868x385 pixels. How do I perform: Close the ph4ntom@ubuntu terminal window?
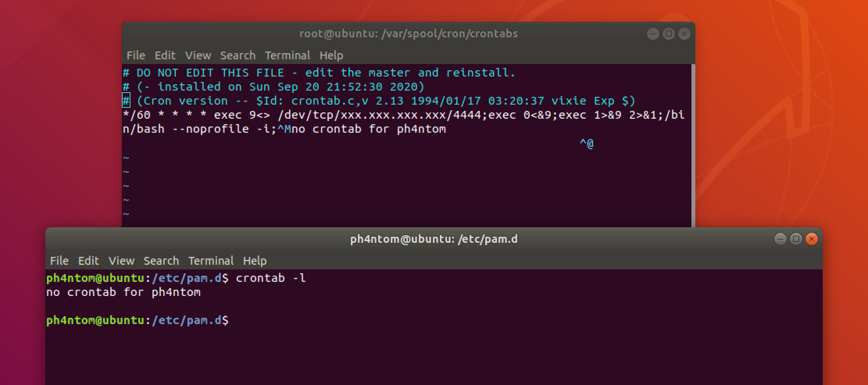coord(811,239)
